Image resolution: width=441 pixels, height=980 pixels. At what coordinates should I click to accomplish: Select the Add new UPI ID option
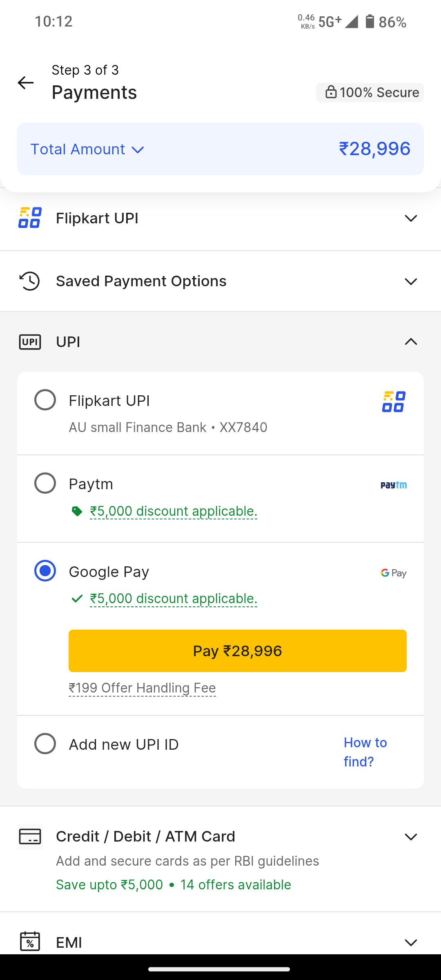point(45,744)
